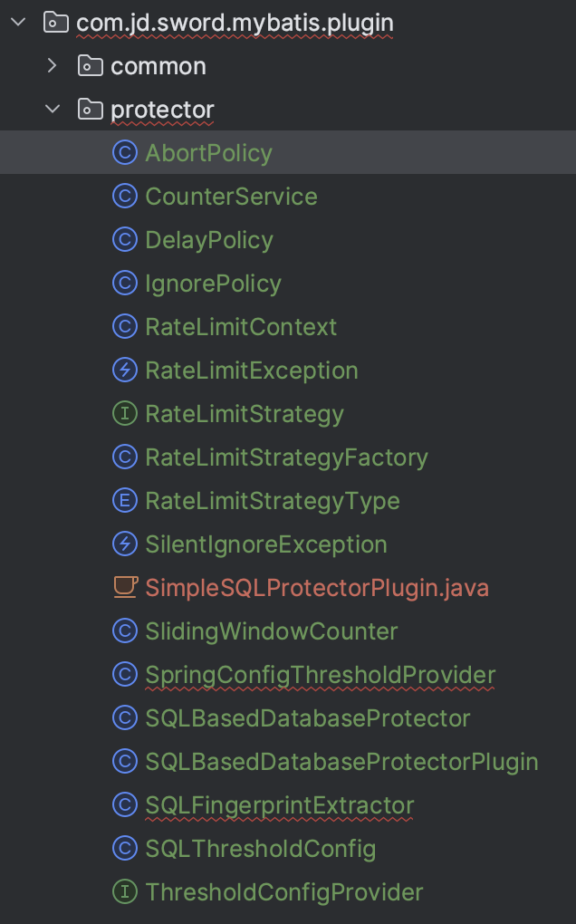This screenshot has width=576, height=924.
Task: Expand the common package
Action: click(53, 66)
